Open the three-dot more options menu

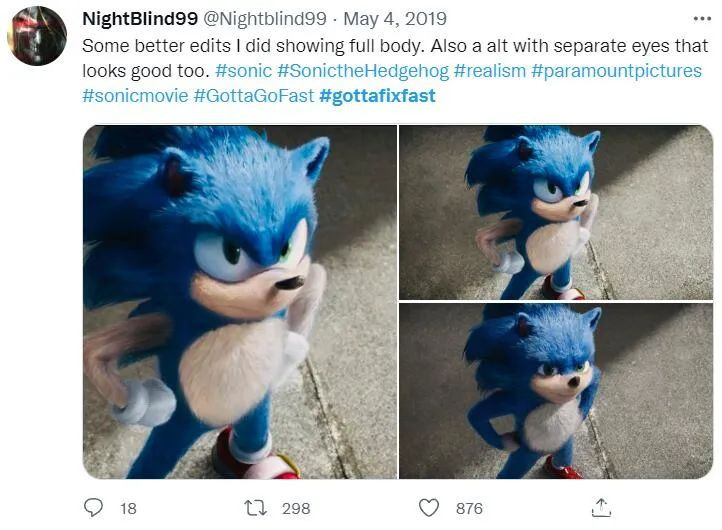coord(702,19)
